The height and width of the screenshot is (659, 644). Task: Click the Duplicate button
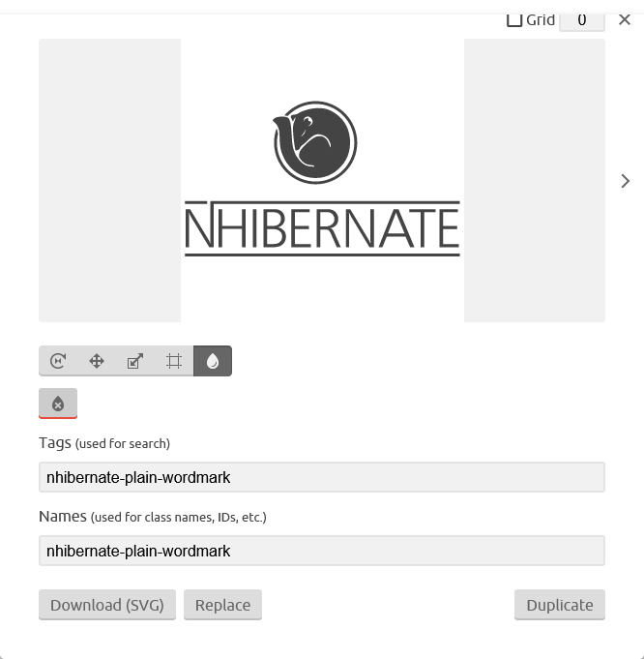point(560,605)
